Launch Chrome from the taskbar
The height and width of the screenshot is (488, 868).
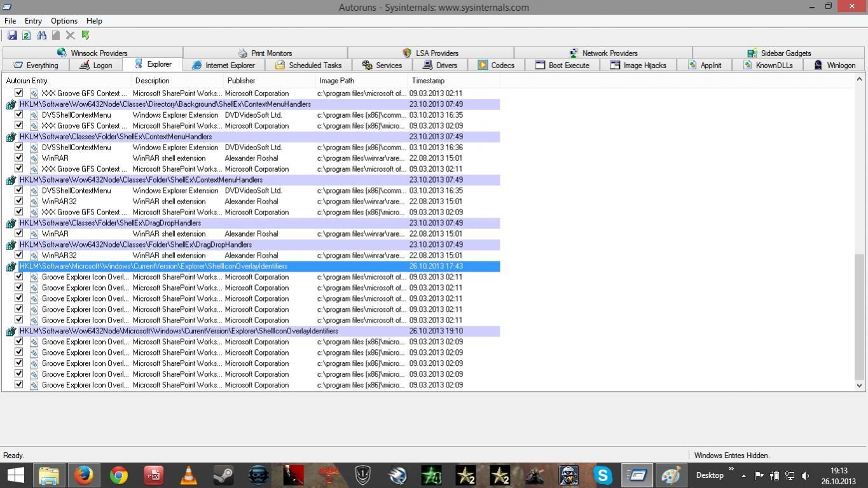118,475
